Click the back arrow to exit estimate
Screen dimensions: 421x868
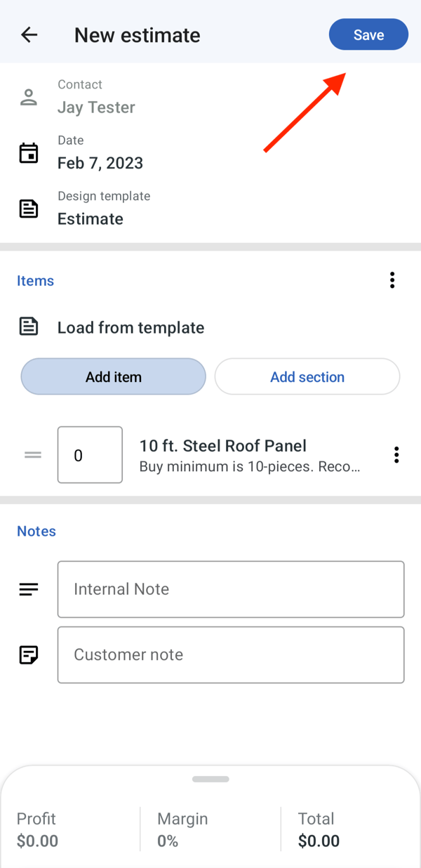pyautogui.click(x=29, y=34)
